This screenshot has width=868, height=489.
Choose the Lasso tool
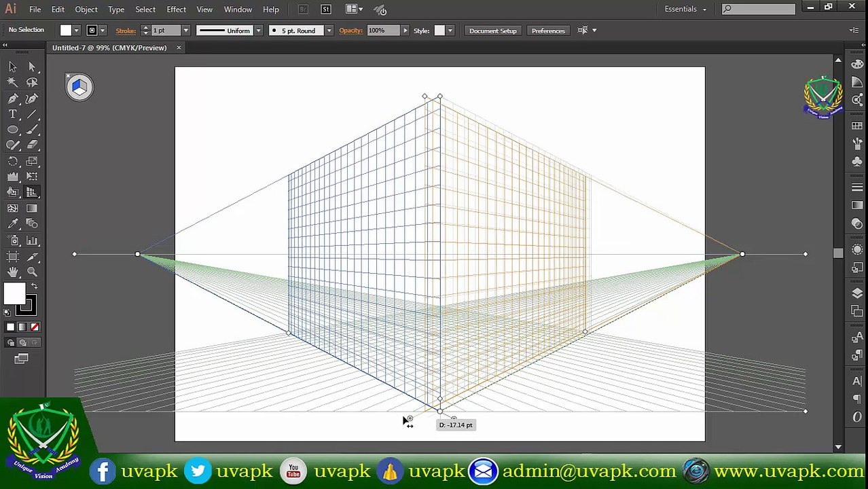32,82
